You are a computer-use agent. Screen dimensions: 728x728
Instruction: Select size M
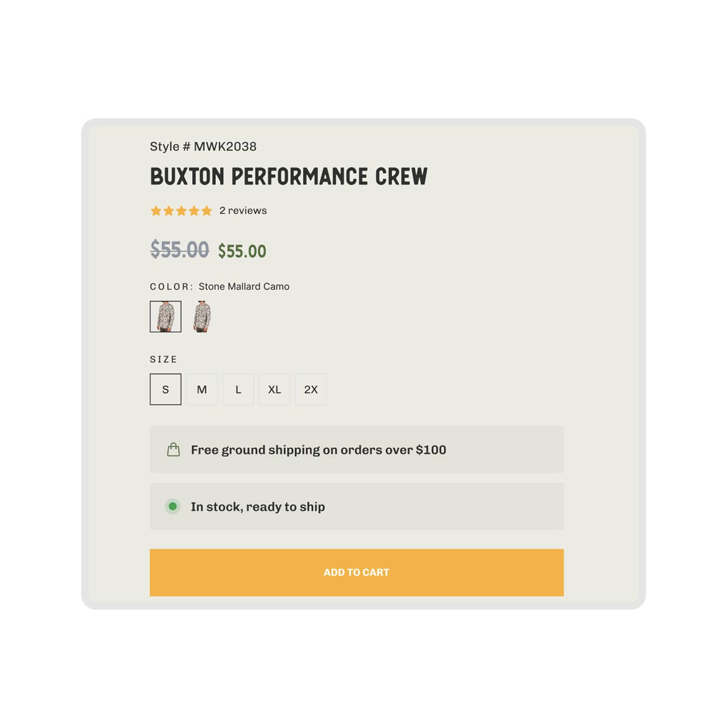201,389
